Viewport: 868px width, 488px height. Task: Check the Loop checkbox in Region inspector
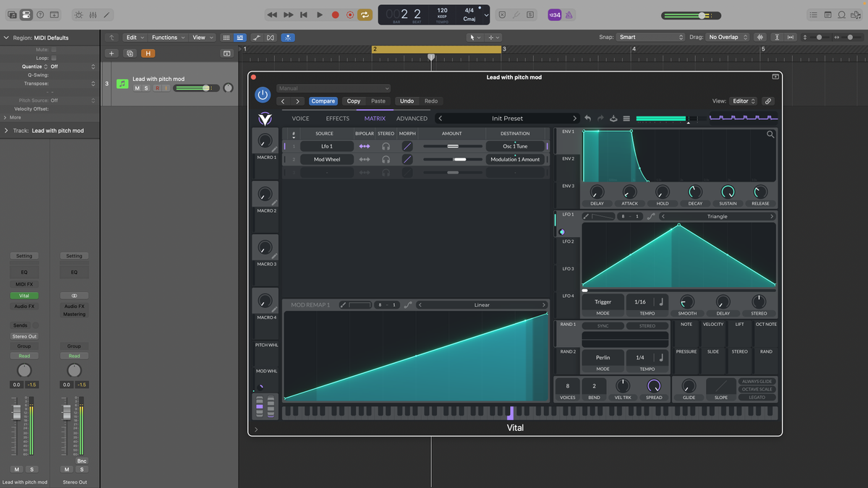[x=54, y=58]
